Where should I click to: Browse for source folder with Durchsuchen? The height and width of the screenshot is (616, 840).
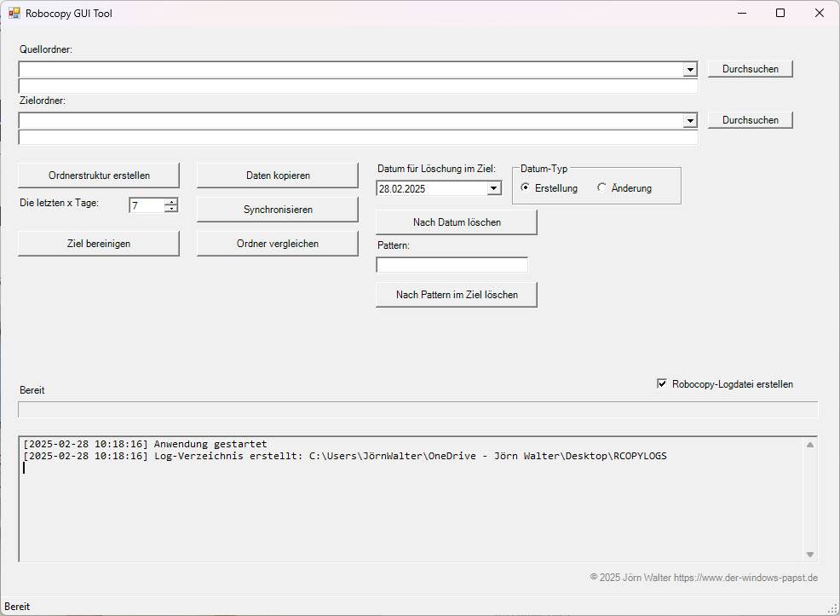pyautogui.click(x=750, y=69)
